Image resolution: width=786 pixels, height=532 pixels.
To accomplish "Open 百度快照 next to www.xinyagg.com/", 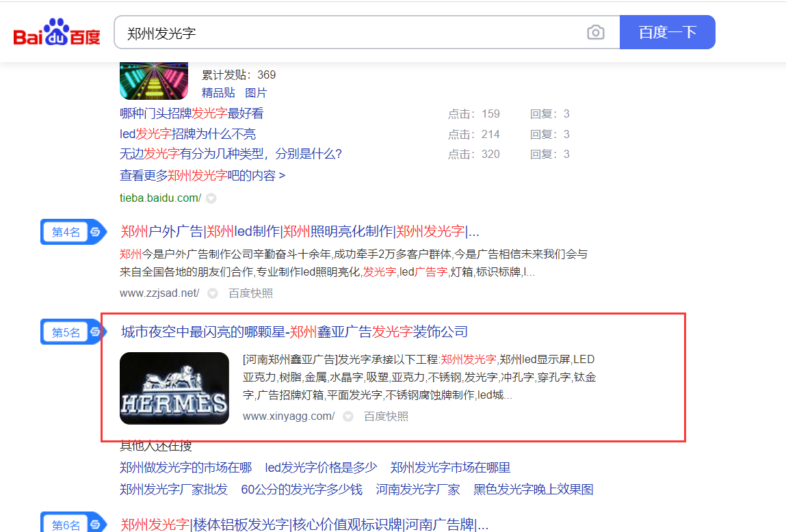I will (386, 416).
